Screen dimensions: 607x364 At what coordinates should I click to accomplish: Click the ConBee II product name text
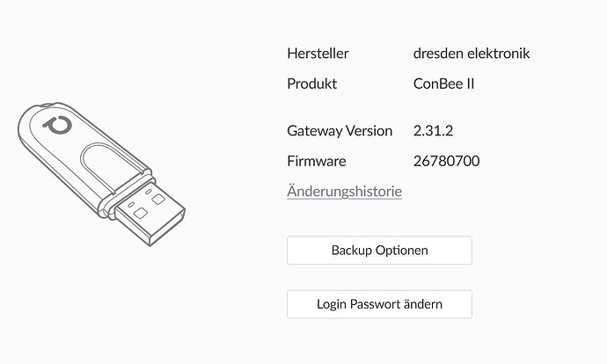(444, 84)
